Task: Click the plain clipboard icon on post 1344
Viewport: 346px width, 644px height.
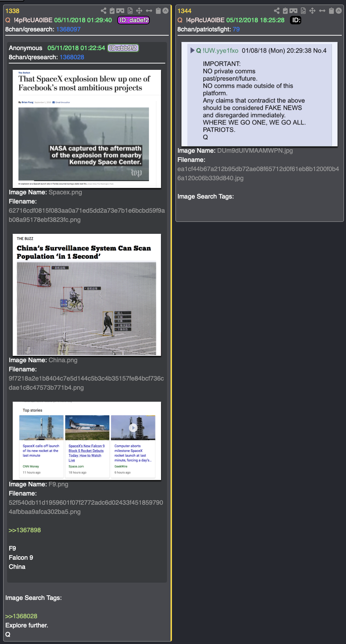Action: [x=331, y=11]
